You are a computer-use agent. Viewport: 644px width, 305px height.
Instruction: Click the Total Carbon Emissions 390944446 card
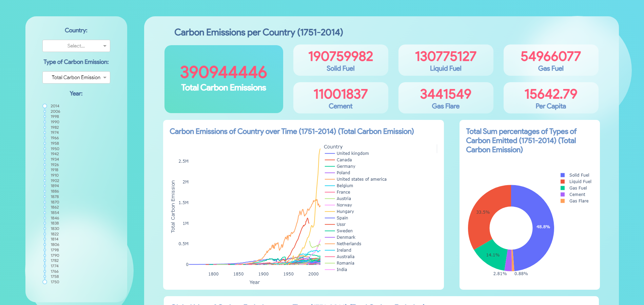click(x=224, y=79)
